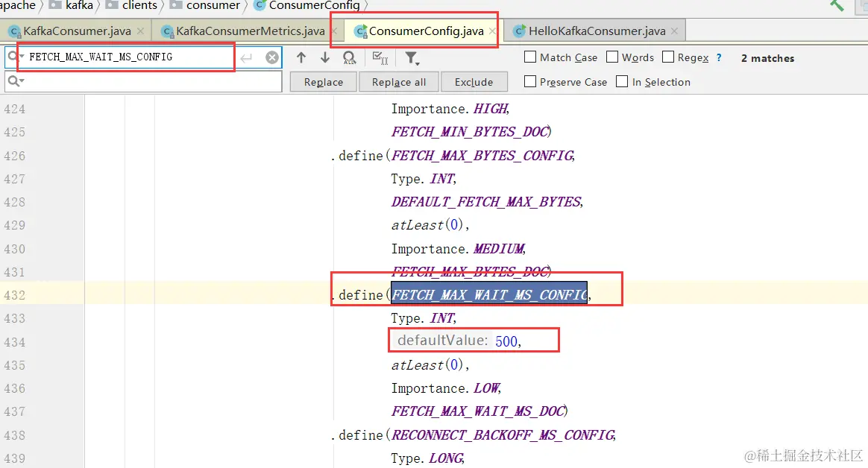Enable the In Selection checkbox
Image resolution: width=868 pixels, height=468 pixels.
(622, 81)
